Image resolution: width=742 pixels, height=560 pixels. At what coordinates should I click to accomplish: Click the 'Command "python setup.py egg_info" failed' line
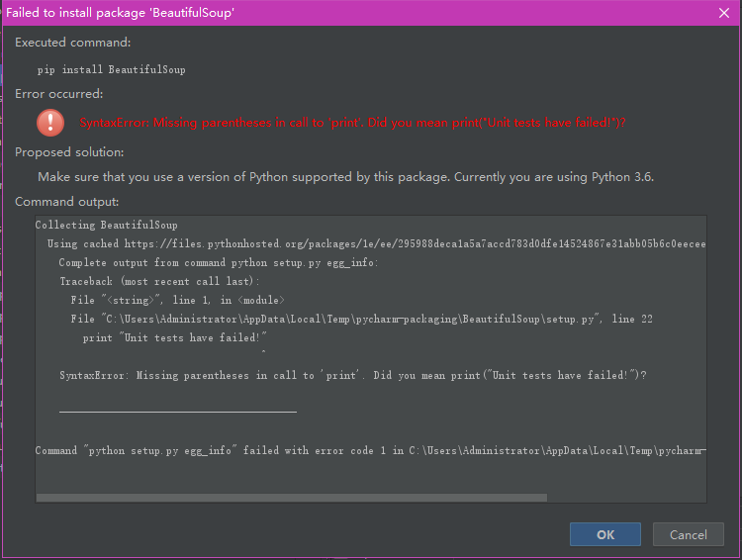[371, 450]
